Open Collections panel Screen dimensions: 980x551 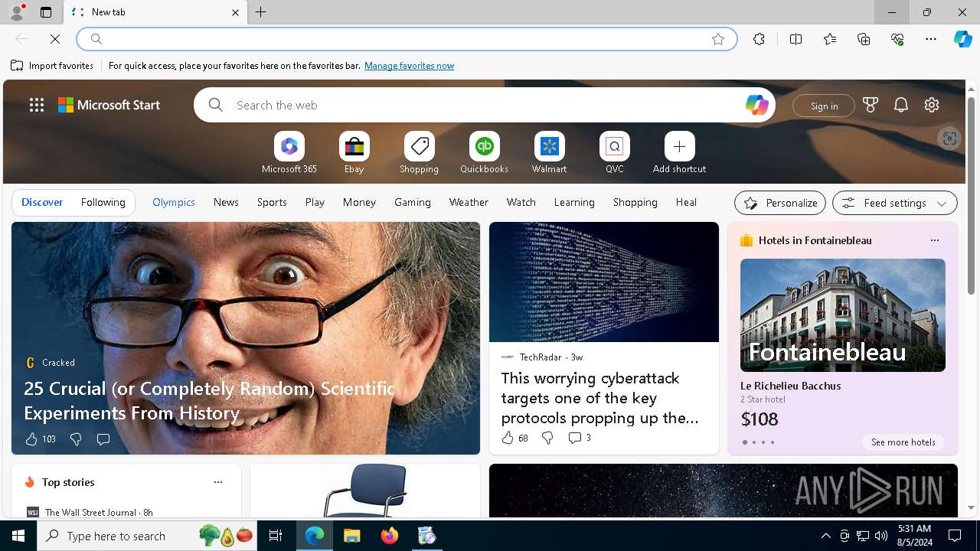click(x=864, y=39)
